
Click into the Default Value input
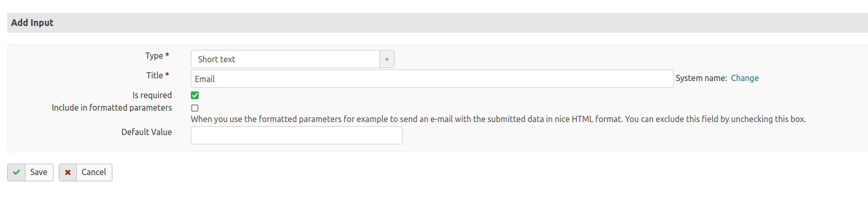coord(296,136)
